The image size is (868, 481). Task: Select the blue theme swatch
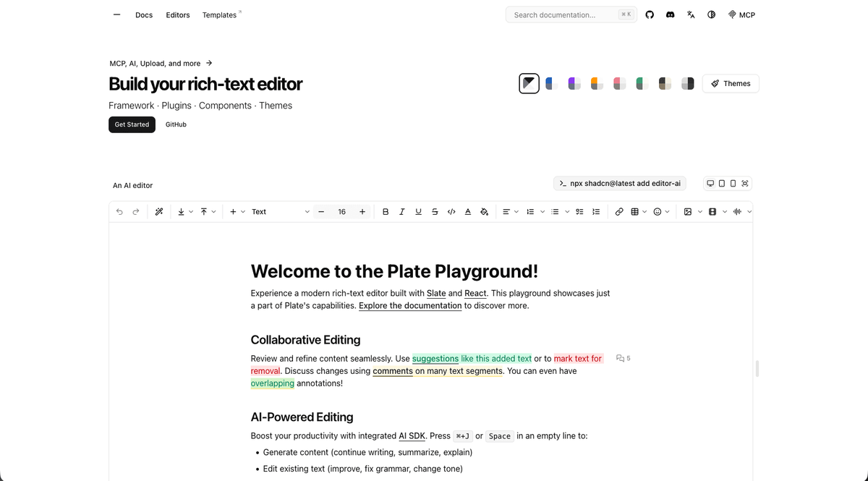pyautogui.click(x=552, y=84)
